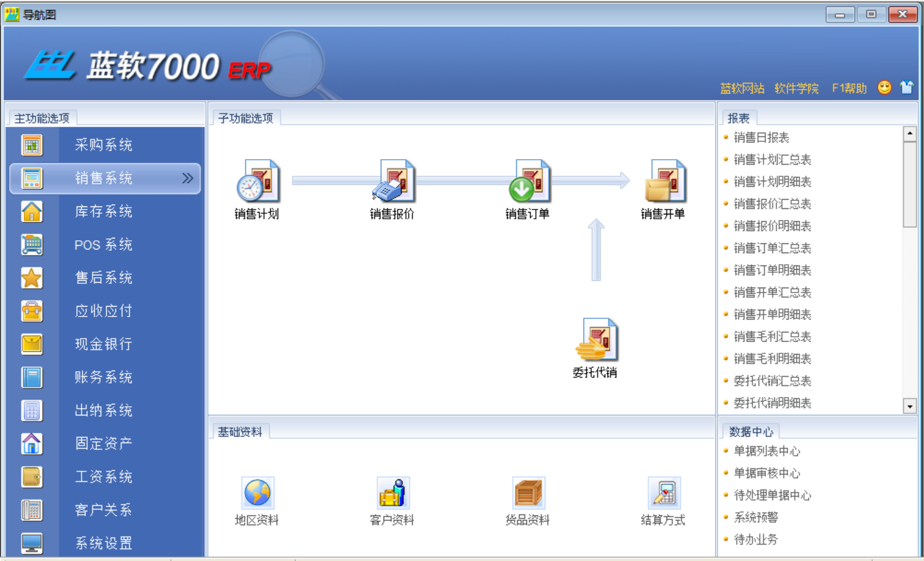Open the 销售报价 sales quotation icon
924x561 pixels.
point(393,181)
